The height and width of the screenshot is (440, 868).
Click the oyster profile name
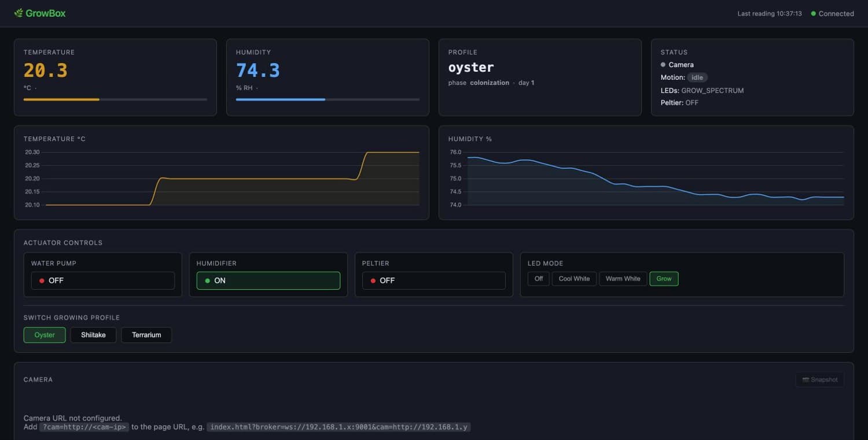(x=471, y=67)
